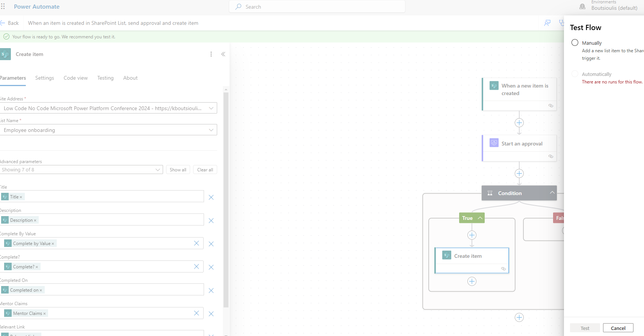
Task: Click the Power Automate home link
Action: (37, 7)
